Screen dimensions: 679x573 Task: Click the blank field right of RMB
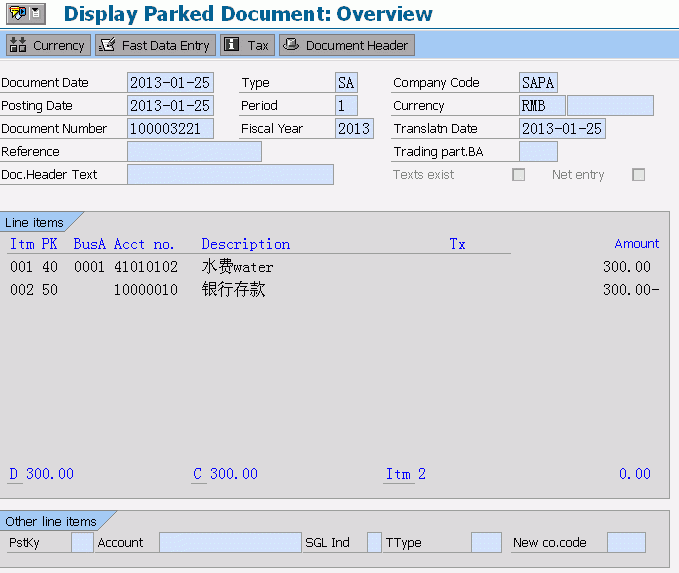pos(610,105)
